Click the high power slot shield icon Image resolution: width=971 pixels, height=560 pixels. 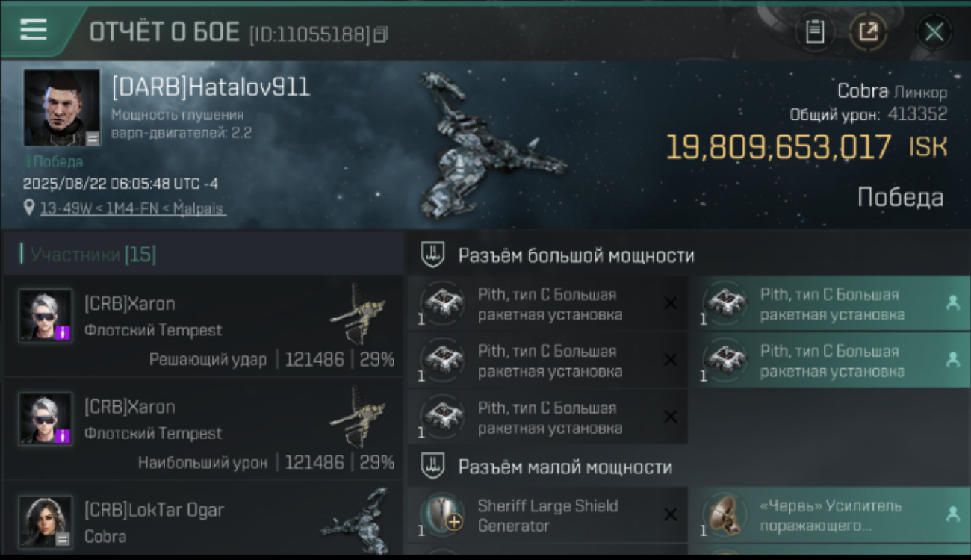tap(433, 255)
